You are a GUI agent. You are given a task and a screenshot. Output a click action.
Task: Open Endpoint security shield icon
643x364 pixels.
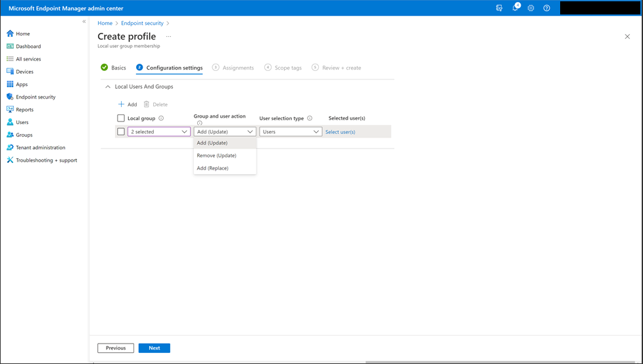[x=11, y=97]
